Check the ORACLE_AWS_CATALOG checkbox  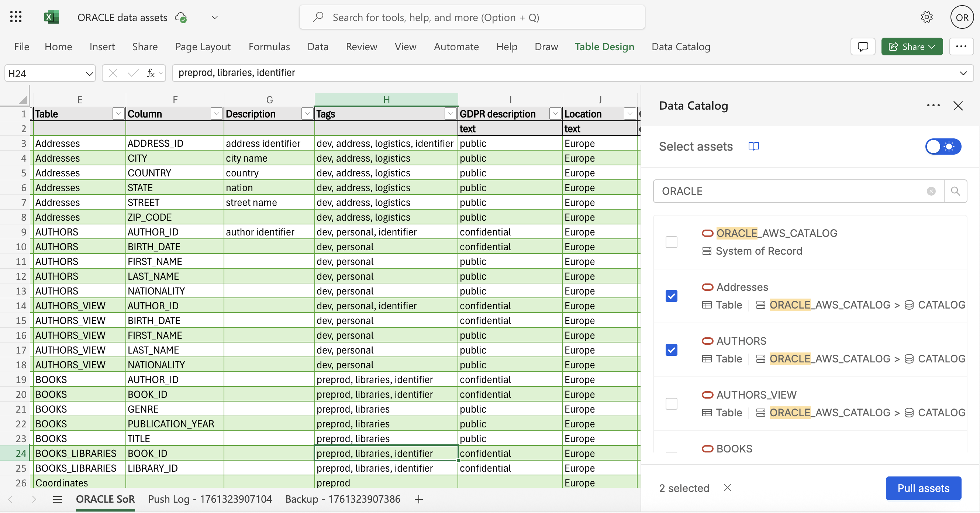pyautogui.click(x=672, y=242)
